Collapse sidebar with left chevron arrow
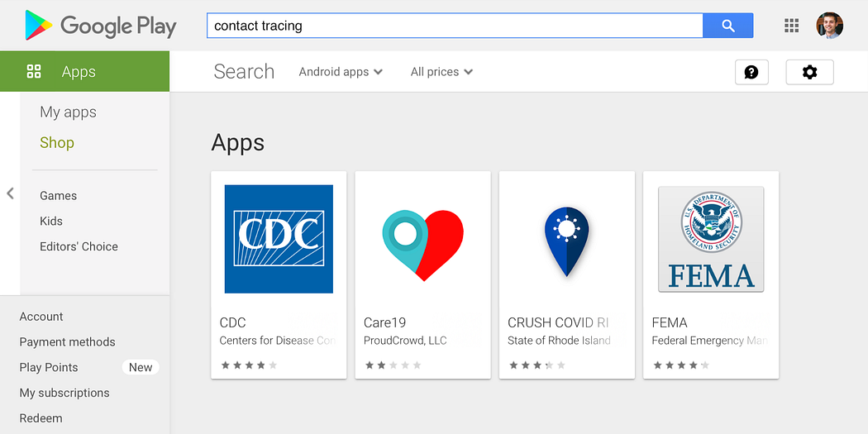The image size is (868, 434). click(10, 193)
